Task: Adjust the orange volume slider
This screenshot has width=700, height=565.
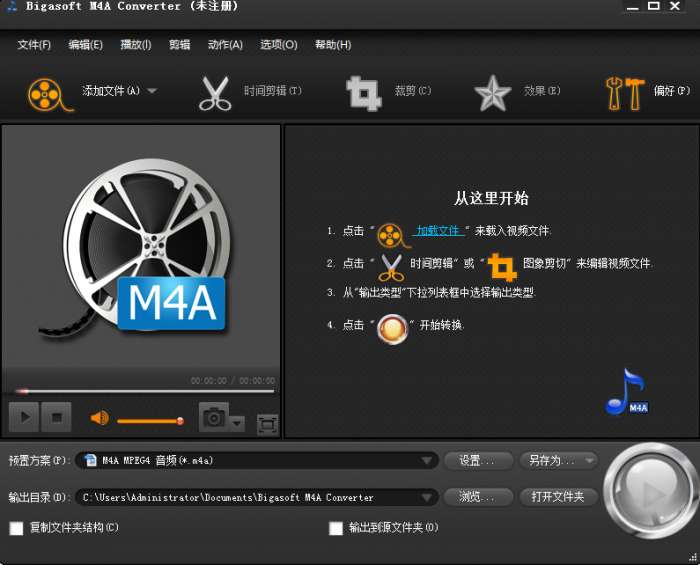Action: 150,421
